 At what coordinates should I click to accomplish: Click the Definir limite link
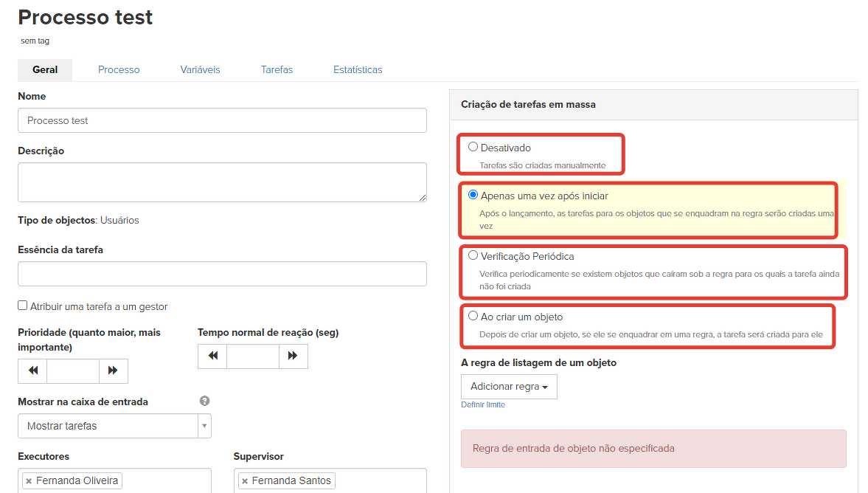[483, 404]
